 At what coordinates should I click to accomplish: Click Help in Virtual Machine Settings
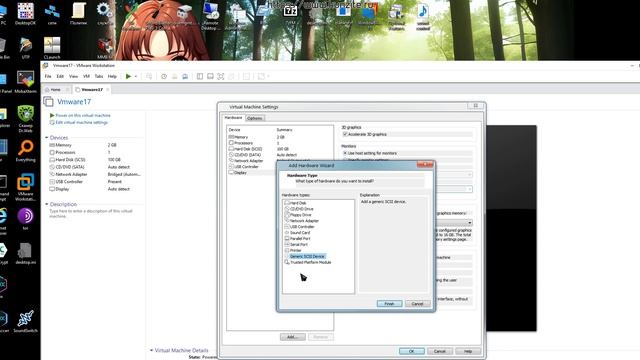coord(468,351)
